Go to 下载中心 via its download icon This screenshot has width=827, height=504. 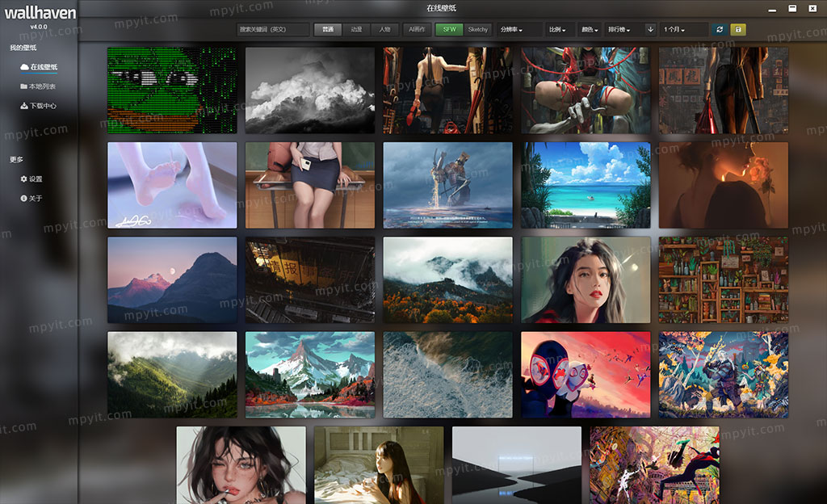point(24,106)
